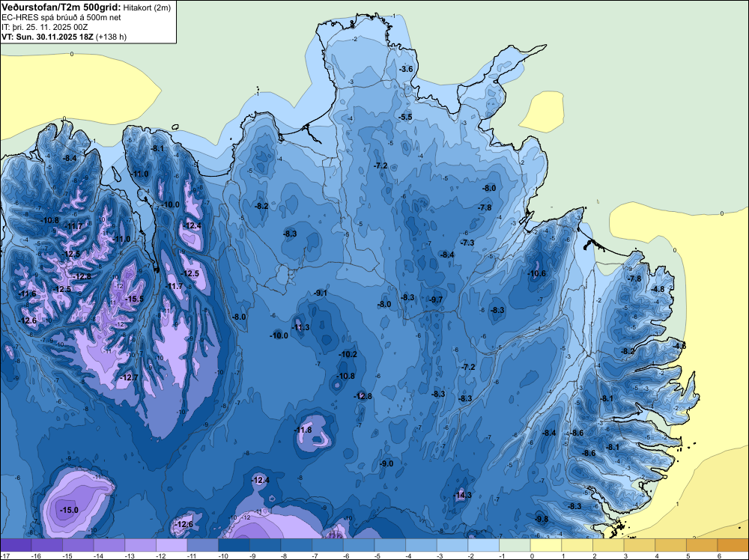Viewport: 749px width, 560px height.
Task: Select the -9.1 temperature label
Action: [321, 293]
